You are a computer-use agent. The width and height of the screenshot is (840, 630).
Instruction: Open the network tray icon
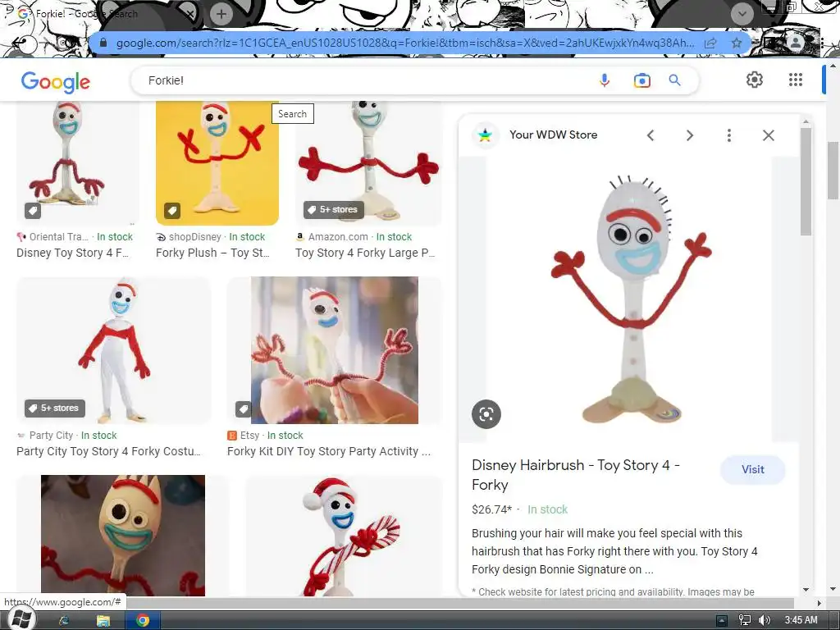pyautogui.click(x=745, y=620)
